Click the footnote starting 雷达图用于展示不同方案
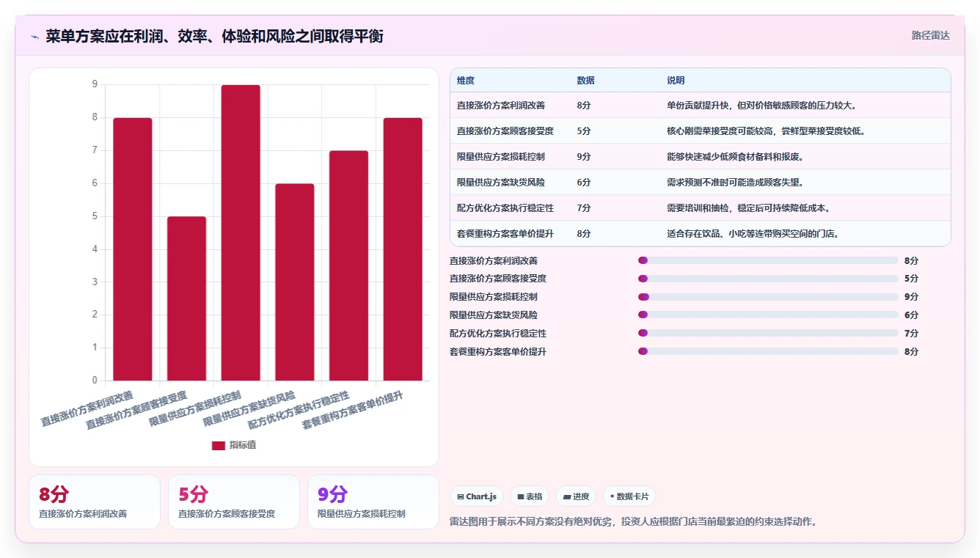Screen dimensions: 980x558 [633, 522]
